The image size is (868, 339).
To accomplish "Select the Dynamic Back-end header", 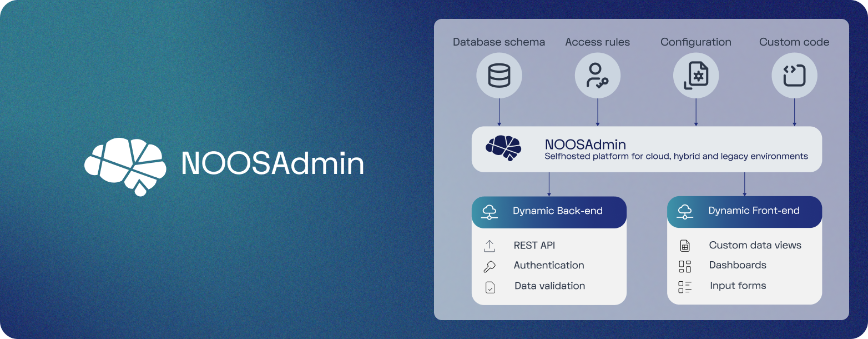I will point(549,212).
